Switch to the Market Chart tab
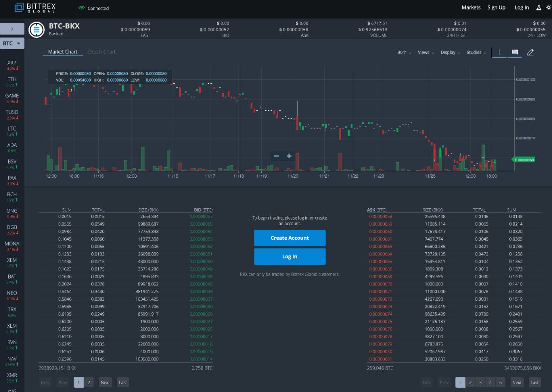This screenshot has height=392, width=552. (63, 52)
